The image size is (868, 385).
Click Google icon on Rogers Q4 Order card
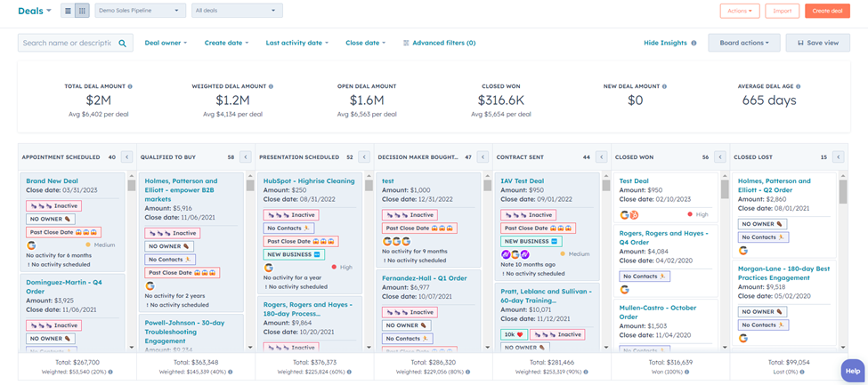pos(624,289)
